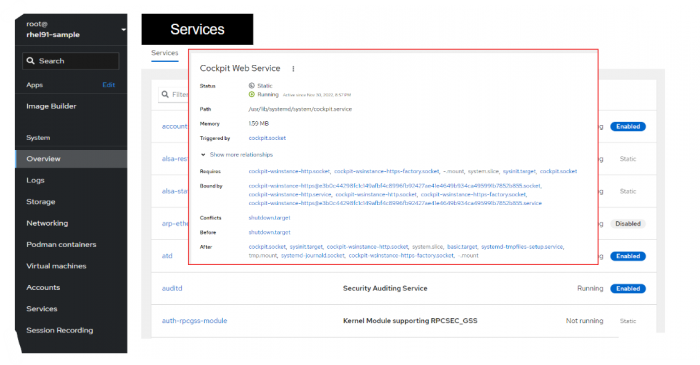Open the auth-rpcgss-module service
This screenshot has height=365, width=700.
[194, 320]
